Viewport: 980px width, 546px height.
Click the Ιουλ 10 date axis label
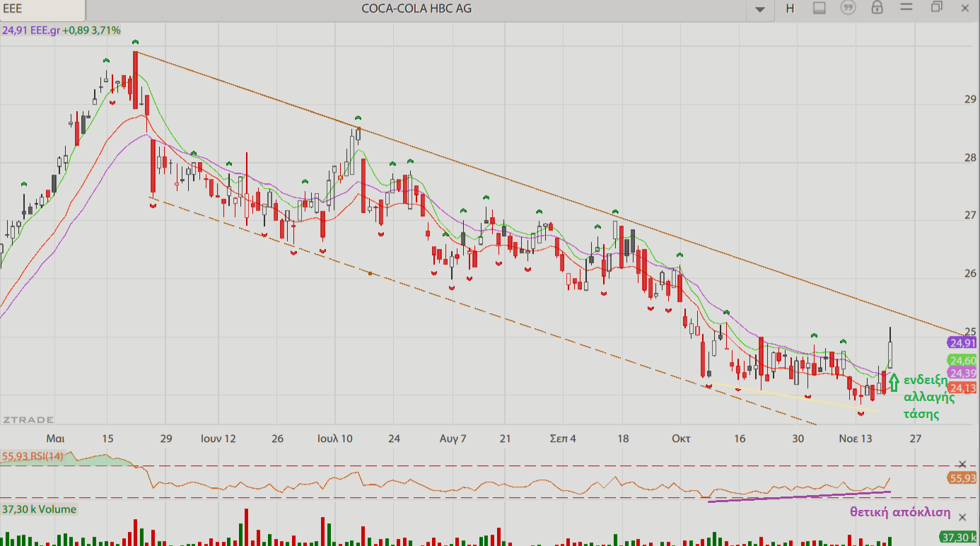(335, 438)
